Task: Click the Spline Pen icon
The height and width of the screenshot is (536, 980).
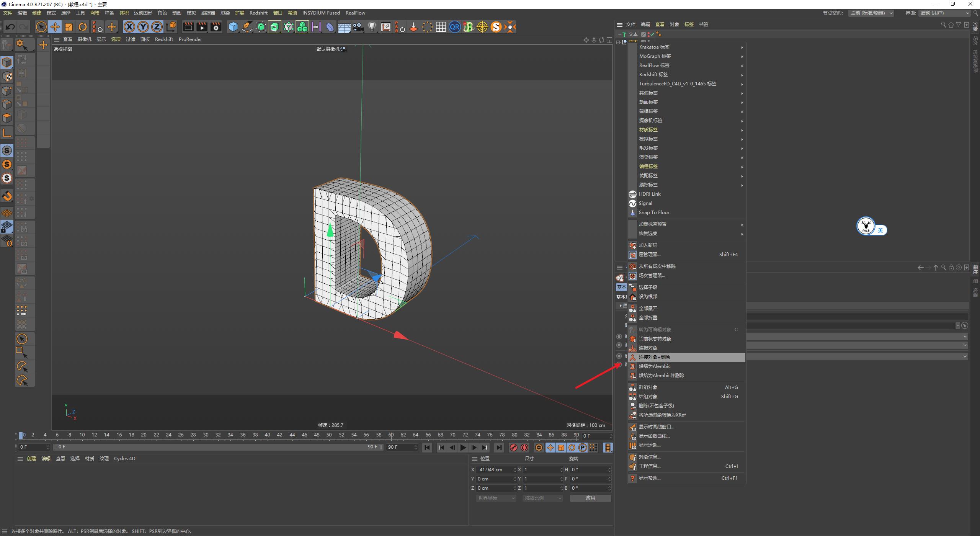Action: pos(247,27)
